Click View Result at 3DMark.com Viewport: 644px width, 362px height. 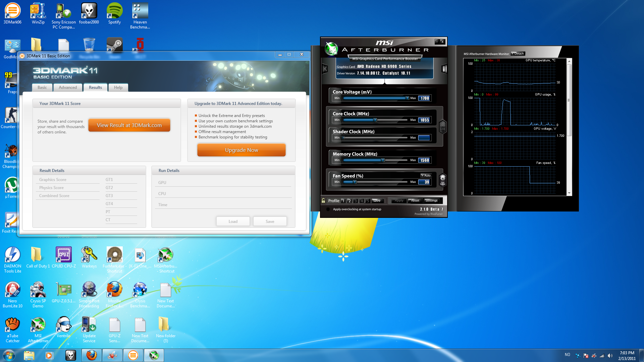[x=129, y=125]
